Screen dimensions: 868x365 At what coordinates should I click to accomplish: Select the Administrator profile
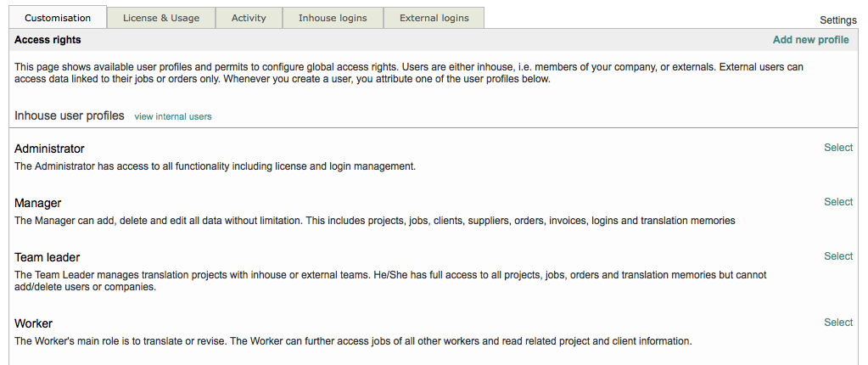point(838,148)
